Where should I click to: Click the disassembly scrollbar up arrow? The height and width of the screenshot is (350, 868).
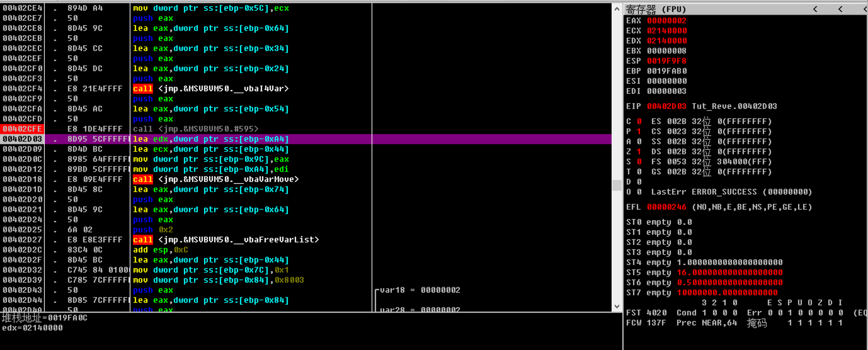617,9
